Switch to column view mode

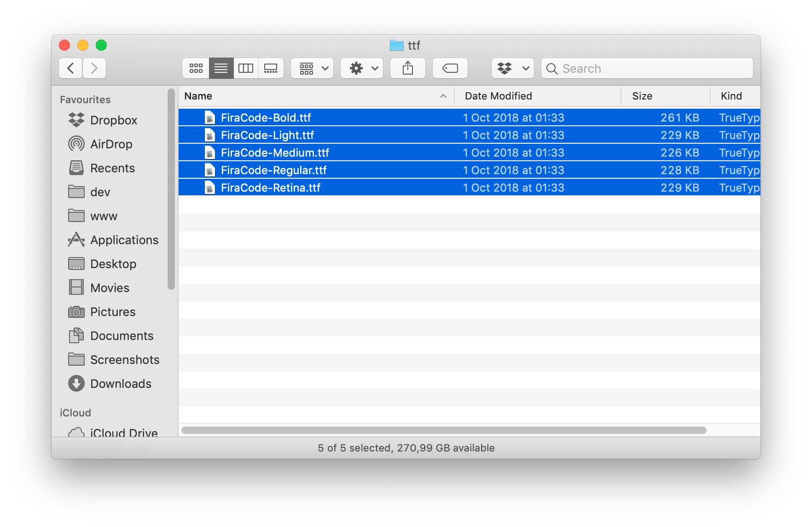point(246,69)
